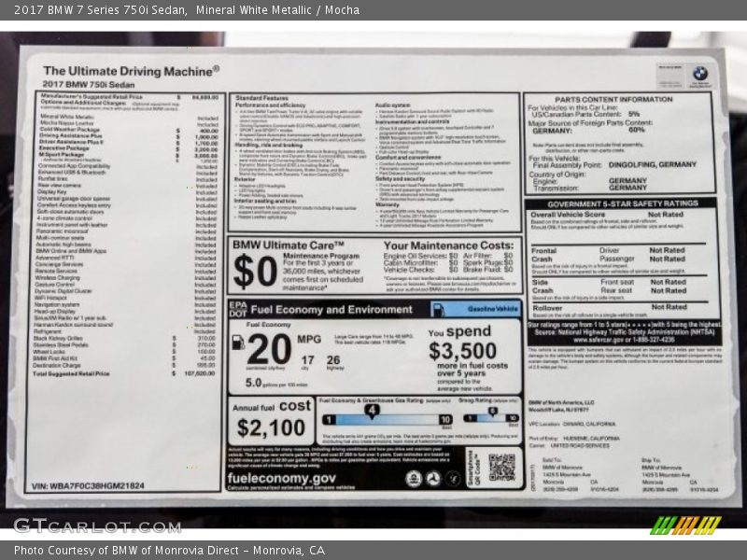This screenshot has height=560, width=747.
Task: Click the fuel pump icon next to 20 MPG
Action: pyautogui.click(x=238, y=342)
